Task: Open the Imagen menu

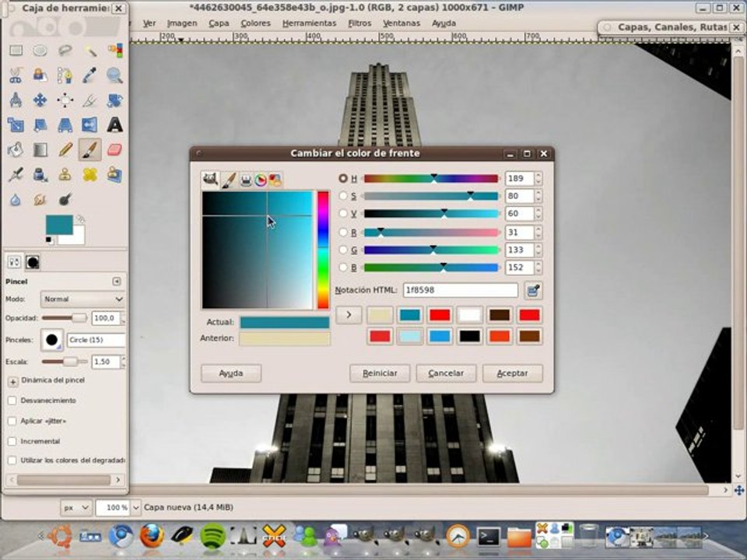Action: [x=182, y=23]
